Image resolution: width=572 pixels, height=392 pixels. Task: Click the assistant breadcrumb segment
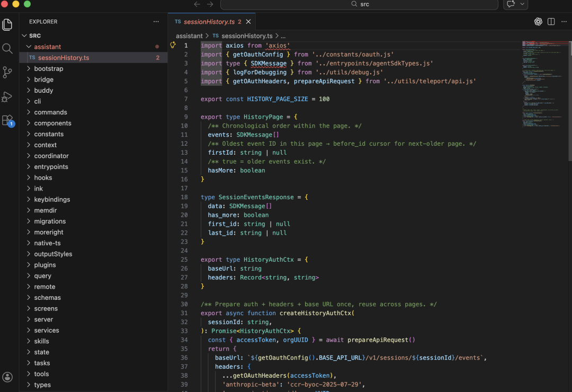(x=189, y=36)
